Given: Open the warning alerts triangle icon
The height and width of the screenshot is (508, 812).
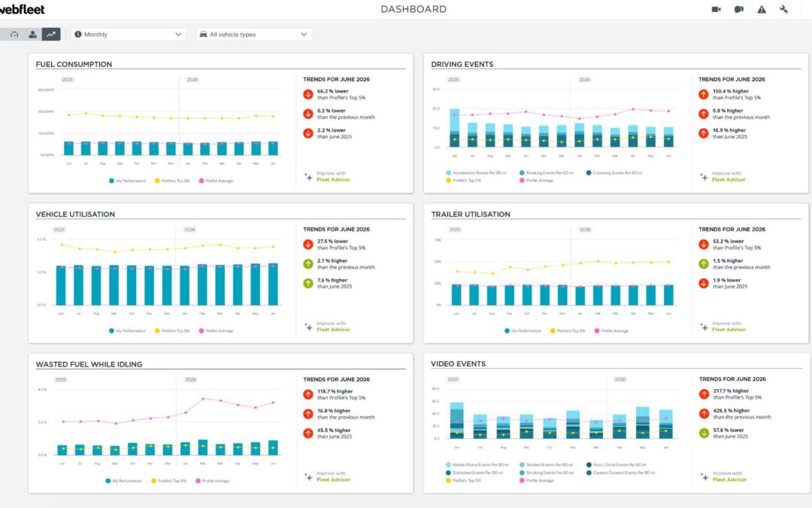Looking at the screenshot, I should [762, 9].
